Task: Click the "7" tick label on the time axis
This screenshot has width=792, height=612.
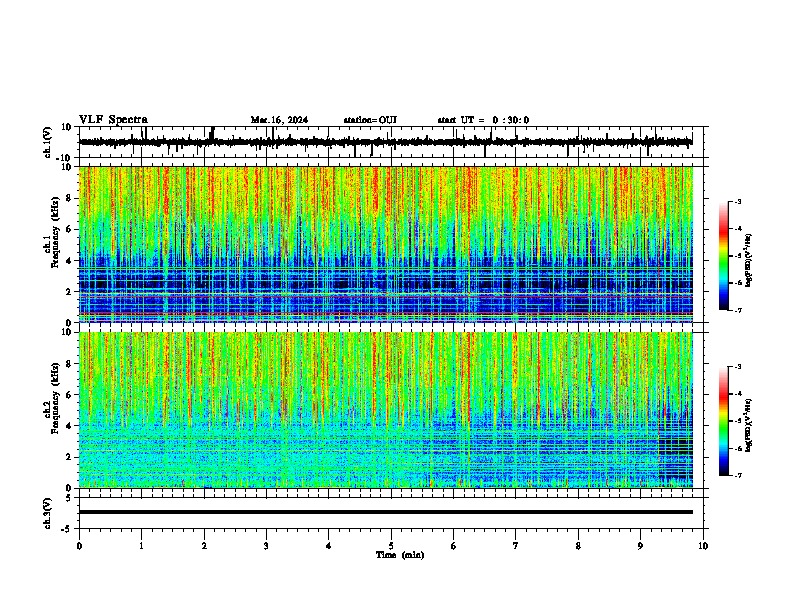Action: pos(516,546)
